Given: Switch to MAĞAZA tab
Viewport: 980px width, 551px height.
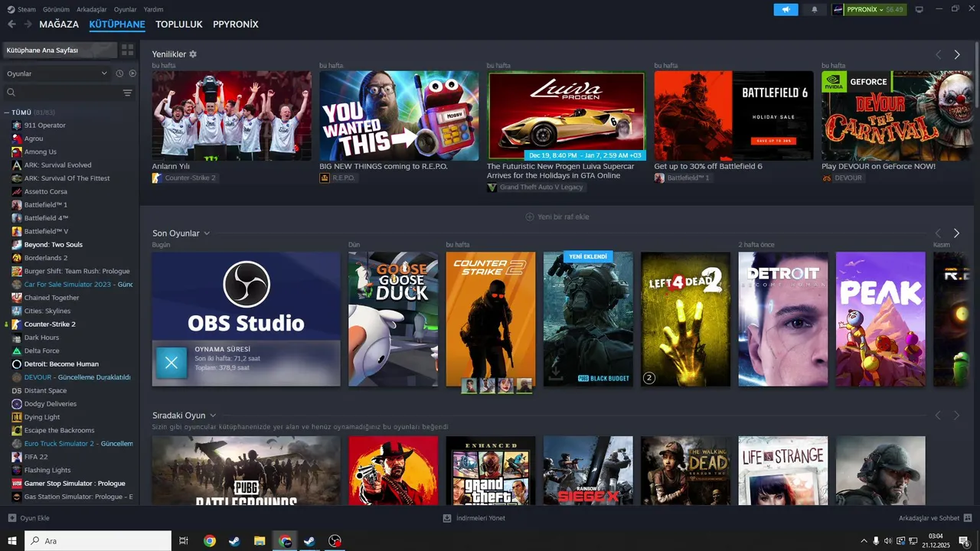Looking at the screenshot, I should (59, 24).
